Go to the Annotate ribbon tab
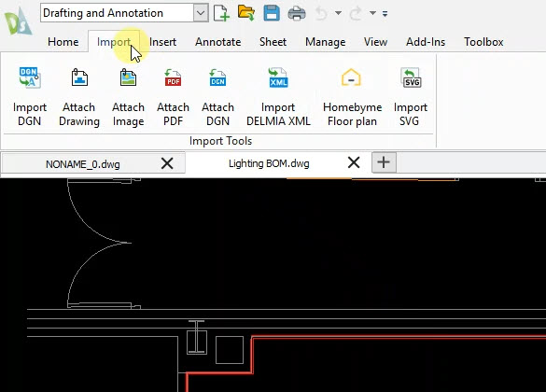The image size is (546, 392). pos(218,42)
